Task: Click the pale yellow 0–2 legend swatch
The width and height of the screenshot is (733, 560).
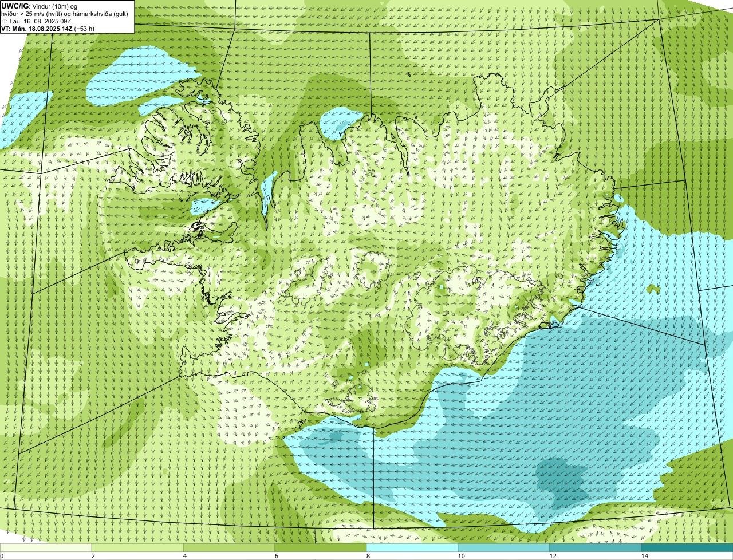Action: pos(46,547)
